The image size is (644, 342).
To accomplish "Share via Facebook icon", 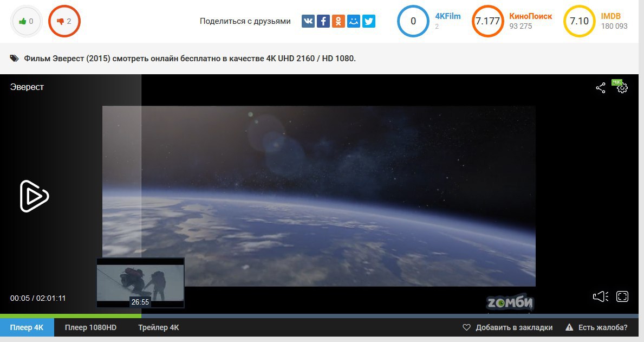I will click(x=323, y=21).
